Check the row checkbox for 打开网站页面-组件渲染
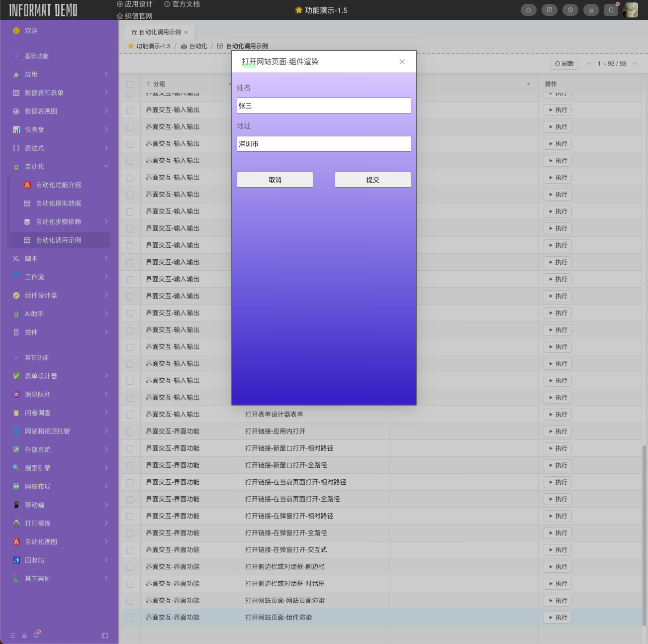The width and height of the screenshot is (648, 644). pos(130,618)
